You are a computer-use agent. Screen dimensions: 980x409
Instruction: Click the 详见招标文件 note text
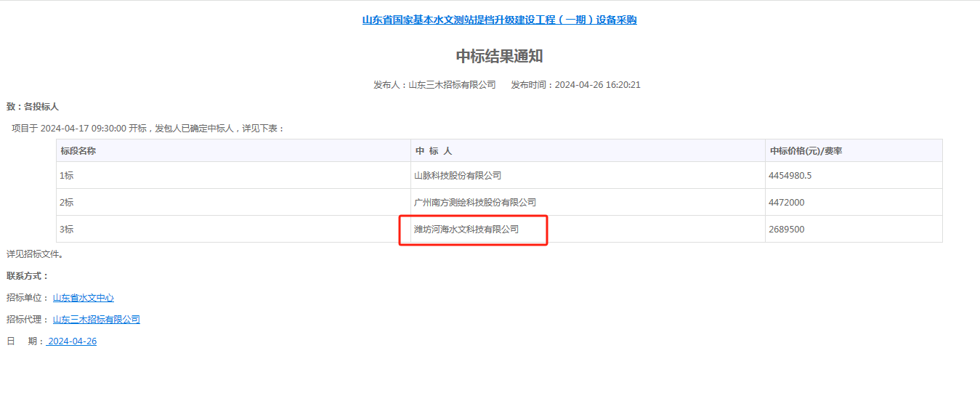[x=35, y=254]
